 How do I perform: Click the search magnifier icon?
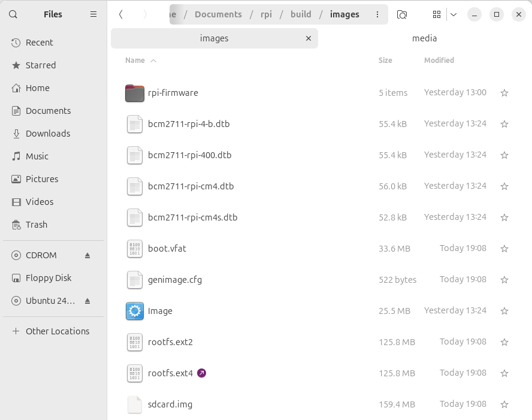[13, 14]
